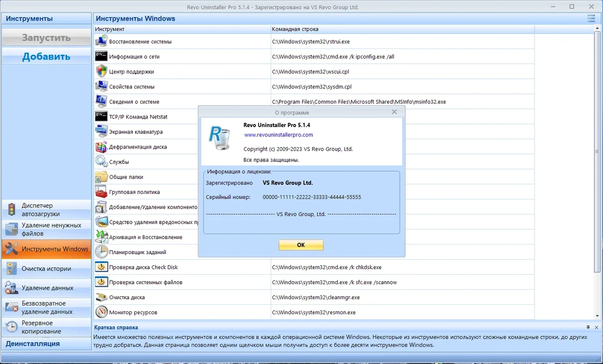603x364 pixels.
Task: Click the Disk Cleanup icon
Action: click(102, 297)
